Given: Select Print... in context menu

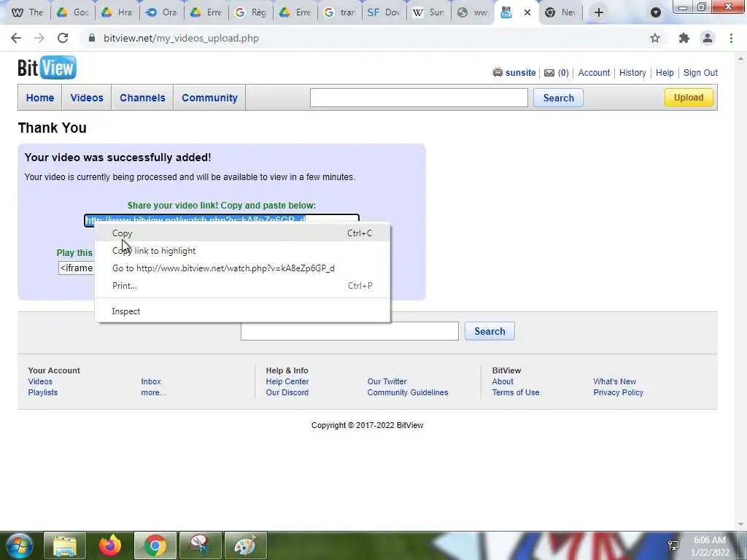Looking at the screenshot, I should (x=242, y=286).
